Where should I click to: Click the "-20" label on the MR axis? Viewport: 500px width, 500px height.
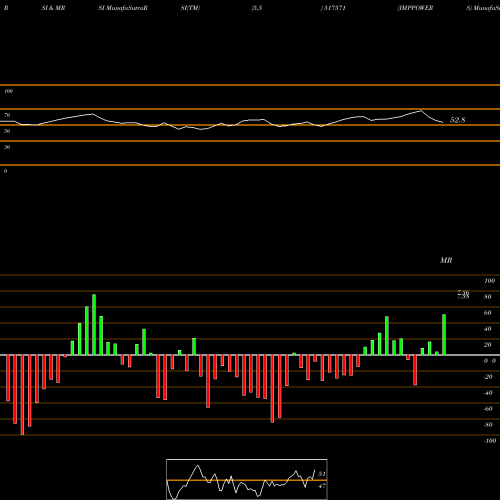[x=488, y=377]
